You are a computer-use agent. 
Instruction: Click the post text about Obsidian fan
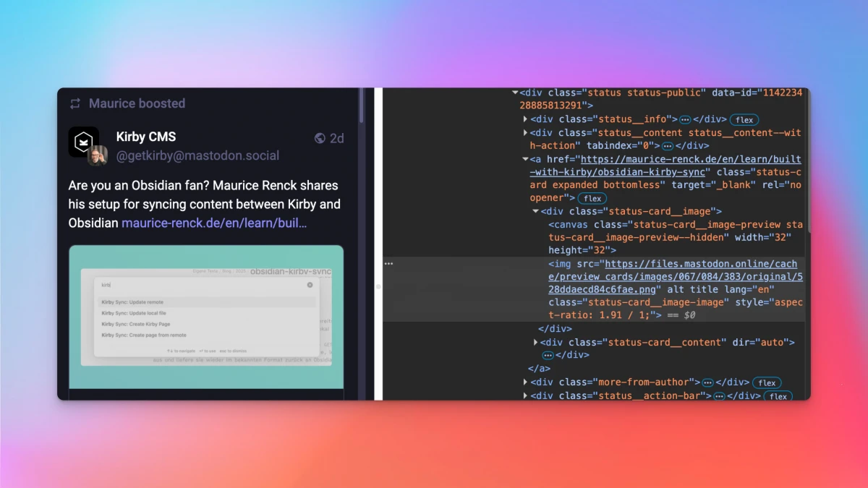coord(205,205)
